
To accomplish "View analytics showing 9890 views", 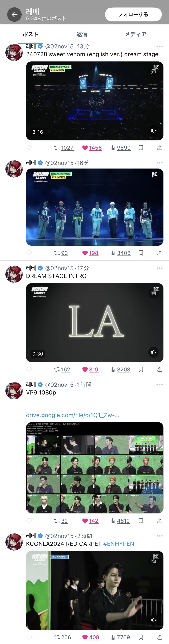I will pyautogui.click(x=120, y=148).
